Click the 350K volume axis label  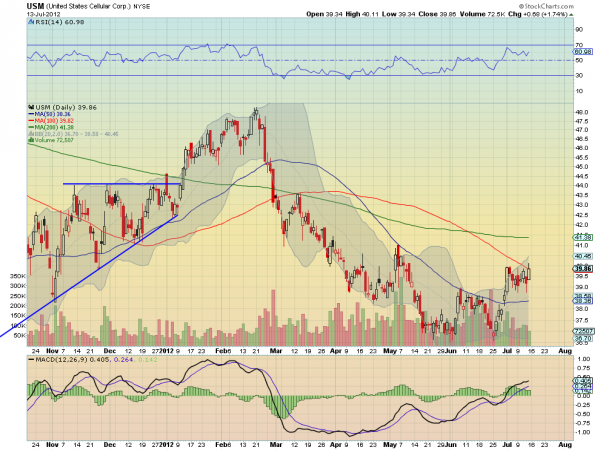point(18,276)
